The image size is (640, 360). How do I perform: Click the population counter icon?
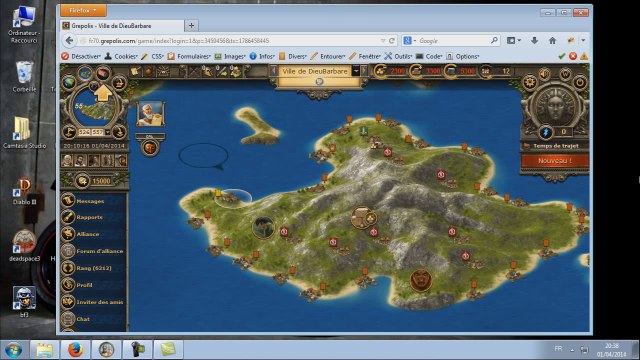coord(485,71)
